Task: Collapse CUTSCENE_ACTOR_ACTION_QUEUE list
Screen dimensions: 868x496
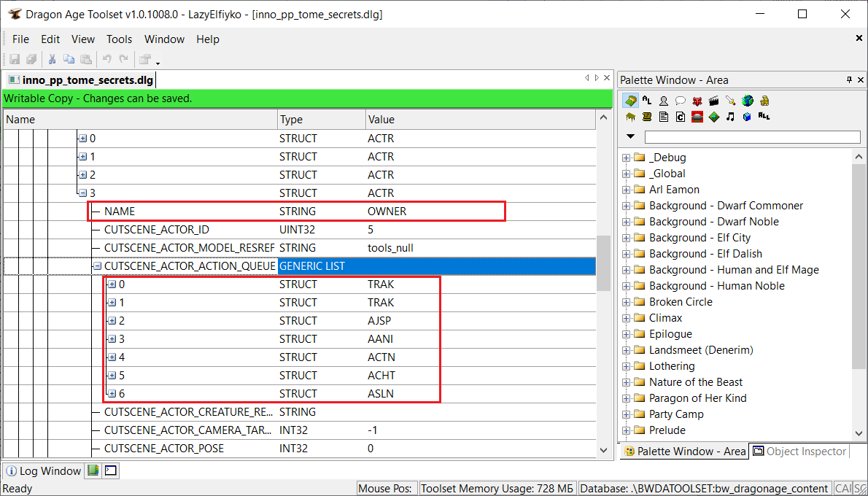Action: [98, 266]
